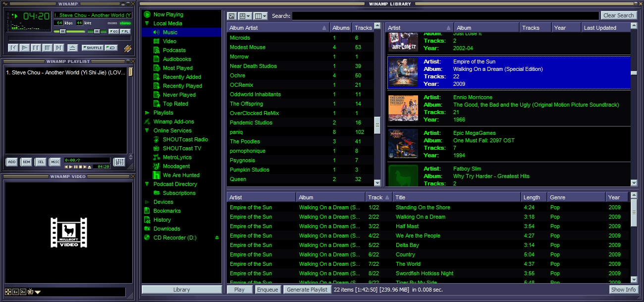The image size is (644, 302).
Task: Click video fullscreen icon in Winamp Video
Action: coord(8,292)
